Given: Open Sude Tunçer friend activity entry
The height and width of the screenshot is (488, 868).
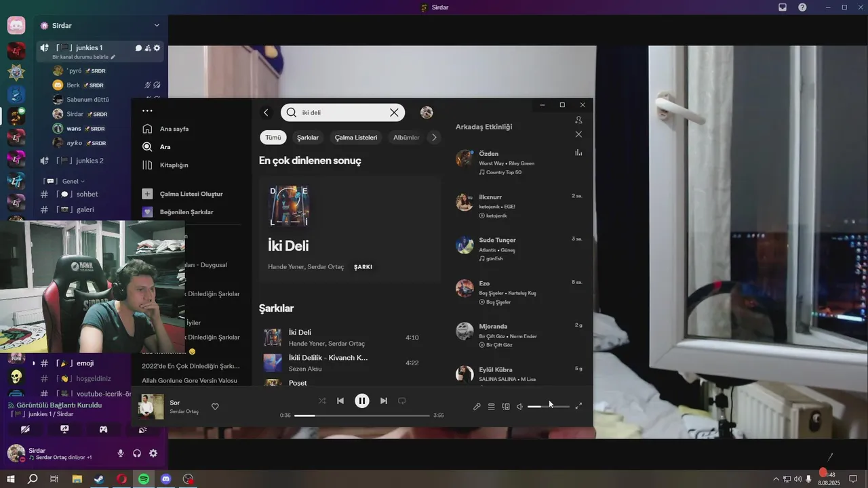Looking at the screenshot, I should (519, 249).
